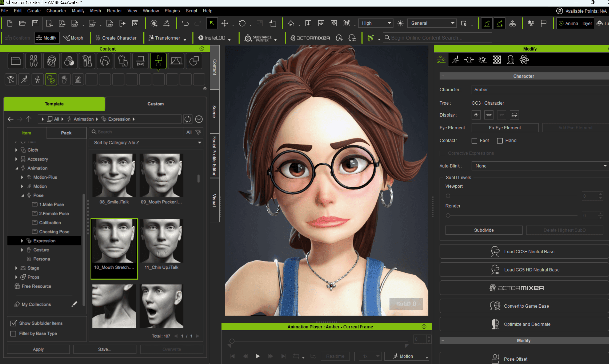Switch to the Custom tab
The image size is (609, 364).
tap(155, 104)
